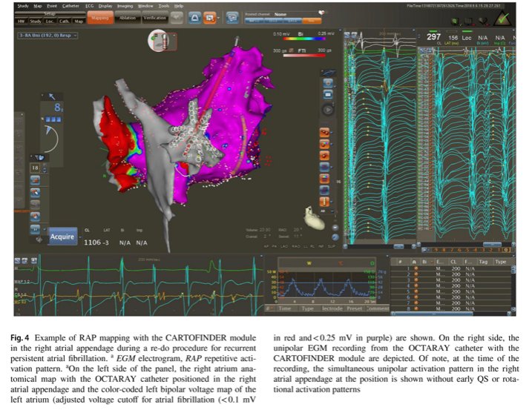Click the catheter orientation thumbnail above the map
This screenshot has width=532, height=413.
tap(162, 40)
